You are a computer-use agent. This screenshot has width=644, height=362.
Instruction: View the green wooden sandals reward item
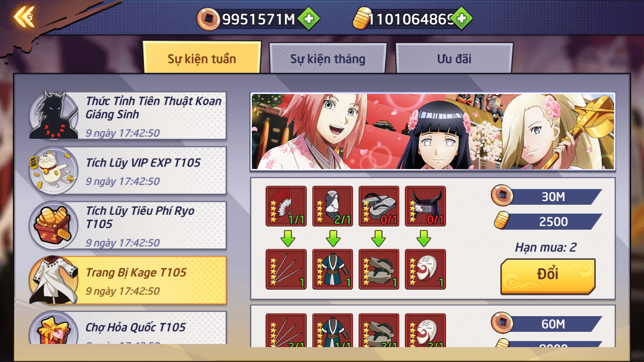[379, 269]
